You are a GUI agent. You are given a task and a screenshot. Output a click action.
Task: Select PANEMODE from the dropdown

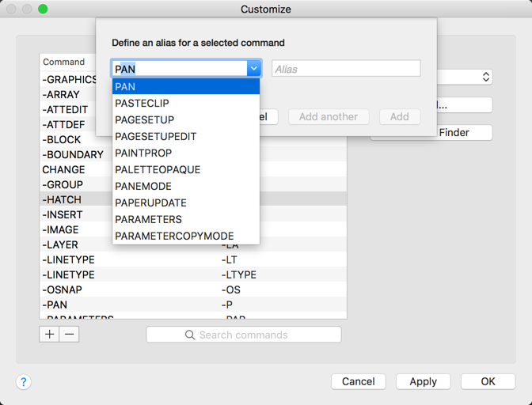pyautogui.click(x=142, y=186)
